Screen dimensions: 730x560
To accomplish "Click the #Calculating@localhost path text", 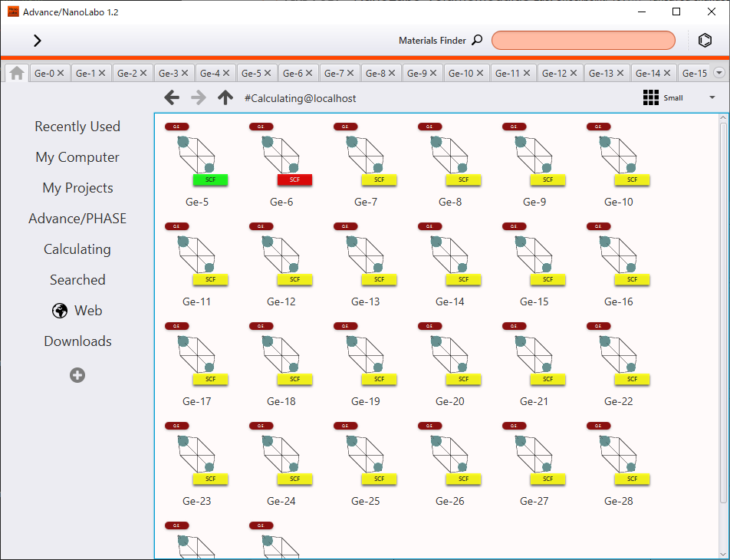I will (x=301, y=98).
